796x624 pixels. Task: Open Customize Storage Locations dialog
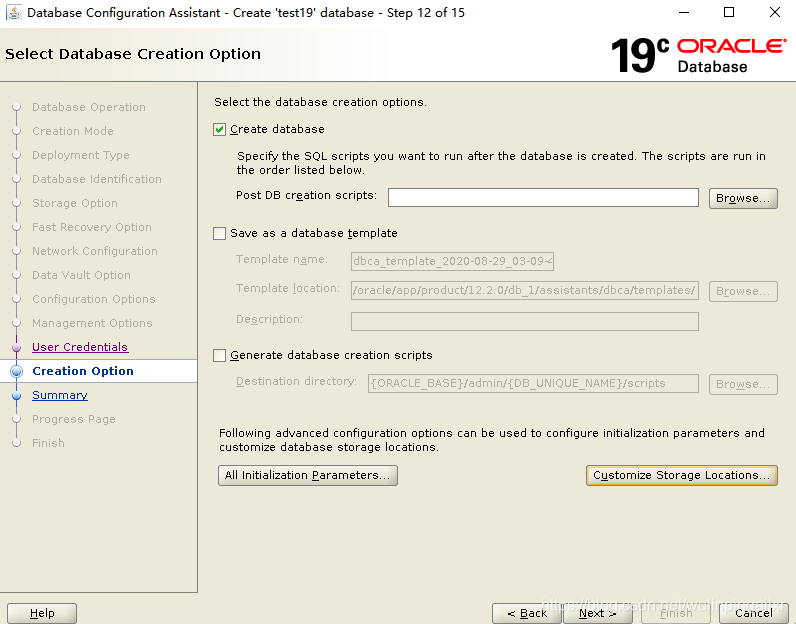(682, 476)
